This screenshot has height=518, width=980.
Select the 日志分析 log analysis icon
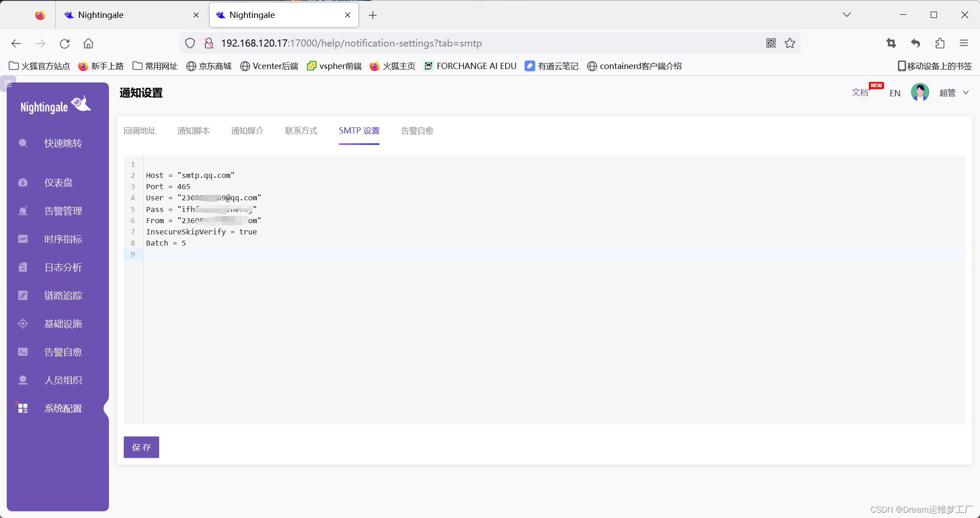23,268
